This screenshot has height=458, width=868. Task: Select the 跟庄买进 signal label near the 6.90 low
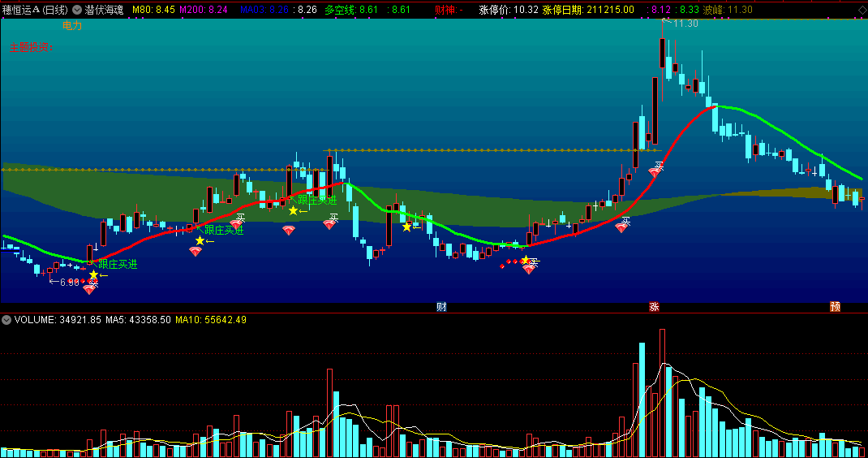118,265
